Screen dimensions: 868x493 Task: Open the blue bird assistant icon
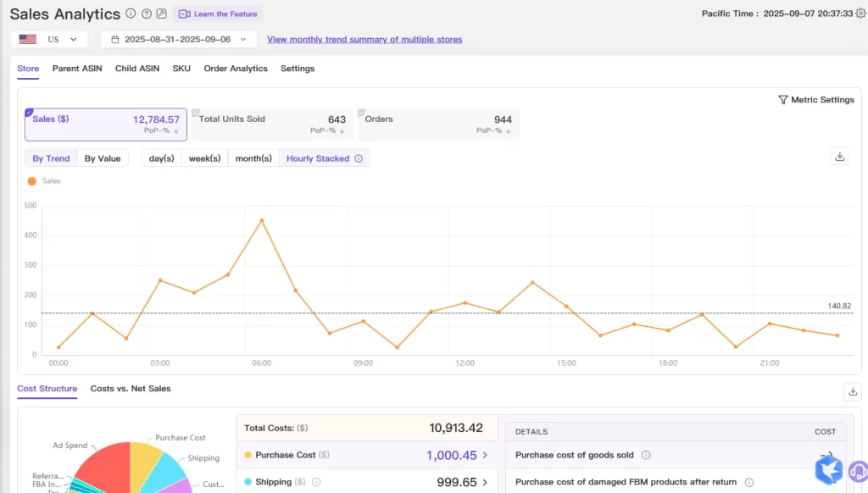pyautogui.click(x=829, y=470)
